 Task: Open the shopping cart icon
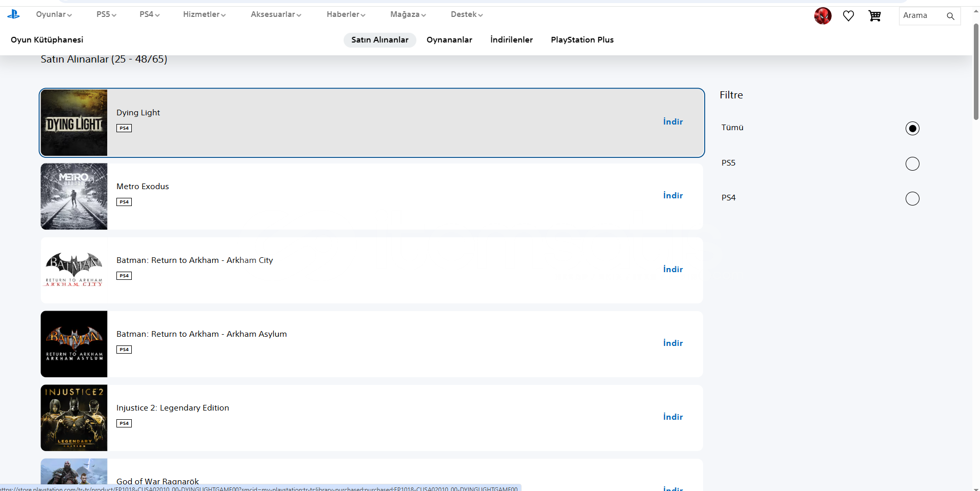[x=874, y=16]
